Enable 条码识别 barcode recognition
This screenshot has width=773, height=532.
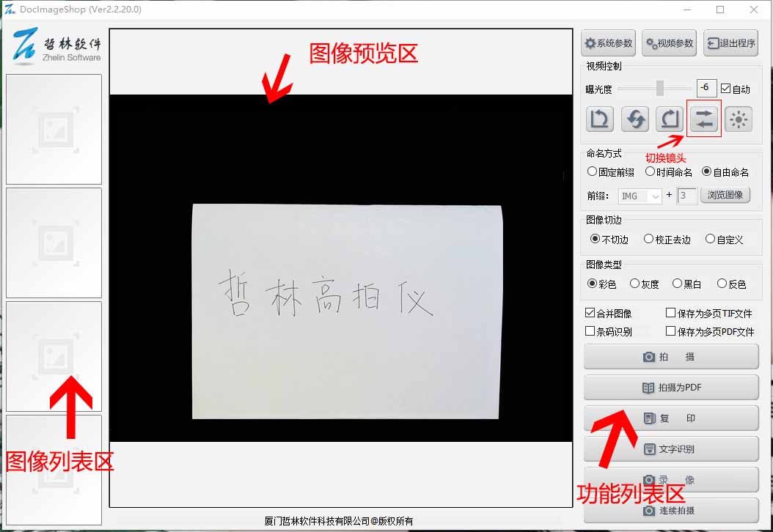tap(590, 330)
